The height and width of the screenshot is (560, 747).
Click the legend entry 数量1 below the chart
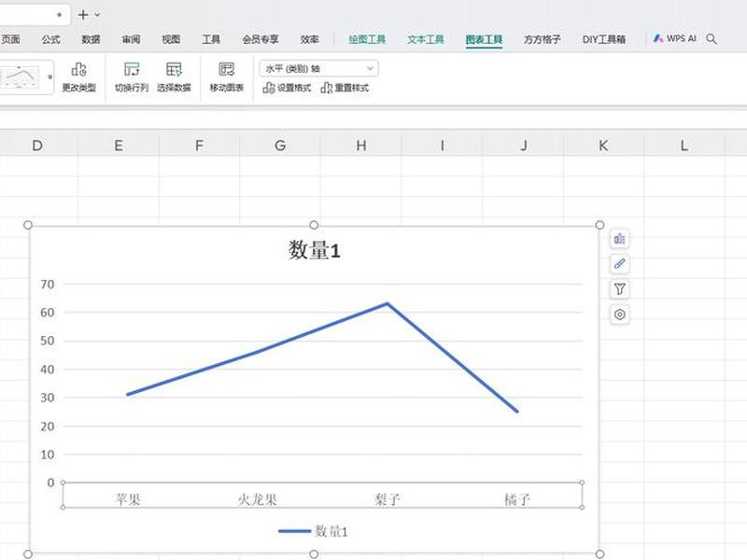(x=314, y=531)
